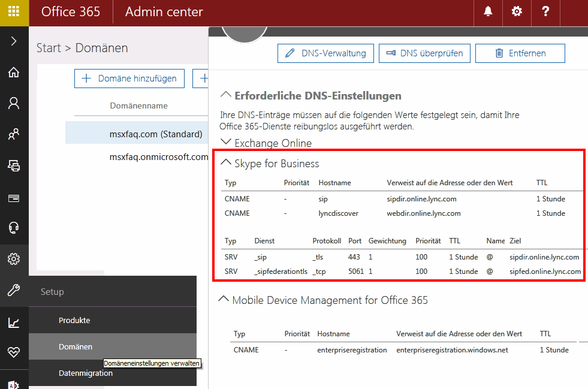The image size is (588, 389).
Task: Click port 5061 cell
Action: 356,271
